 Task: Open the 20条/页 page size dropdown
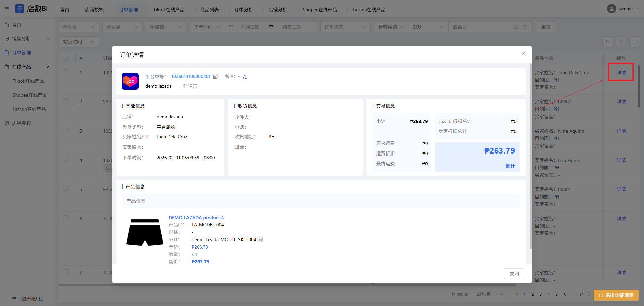click(x=490, y=294)
